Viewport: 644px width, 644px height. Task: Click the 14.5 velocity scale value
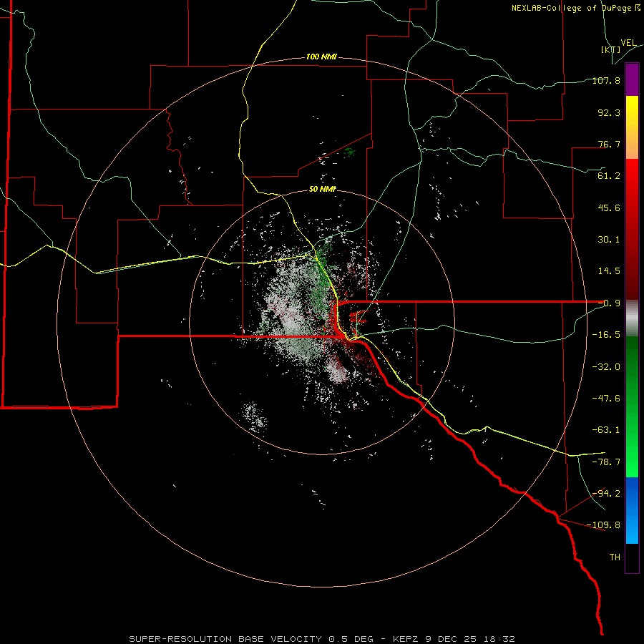609,271
